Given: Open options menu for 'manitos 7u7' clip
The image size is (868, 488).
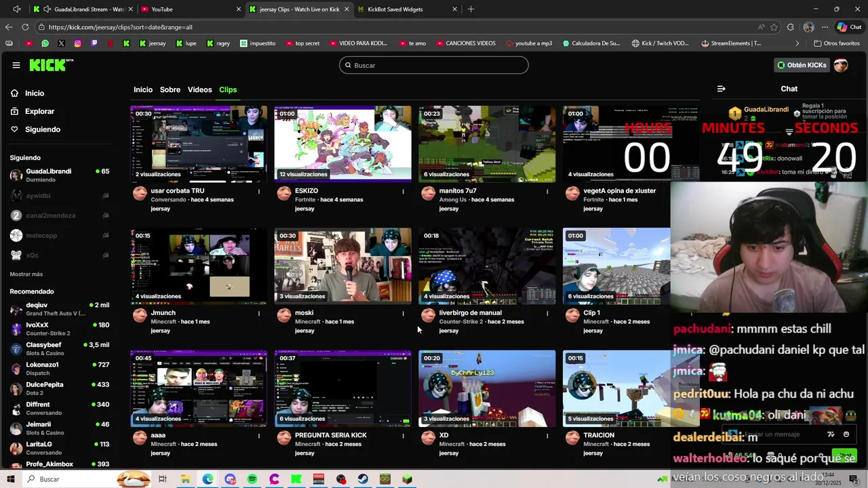Looking at the screenshot, I should (x=547, y=192).
